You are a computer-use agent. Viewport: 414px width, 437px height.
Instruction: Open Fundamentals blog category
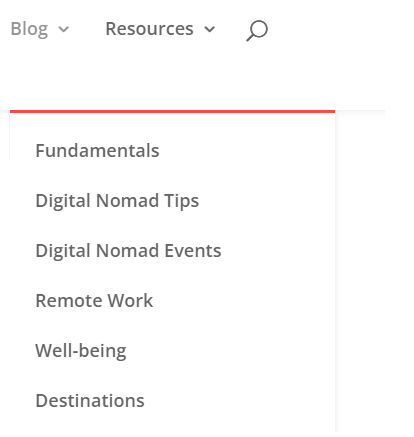(x=97, y=150)
